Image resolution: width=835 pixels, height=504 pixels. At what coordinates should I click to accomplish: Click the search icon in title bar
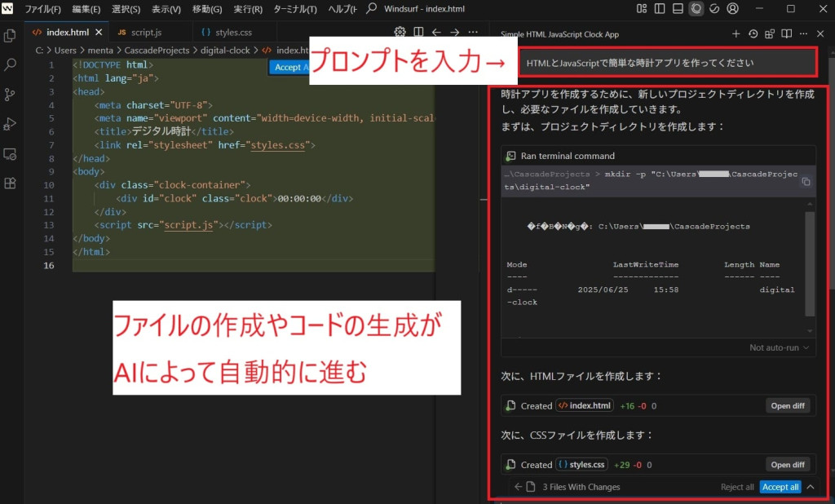coord(372,8)
